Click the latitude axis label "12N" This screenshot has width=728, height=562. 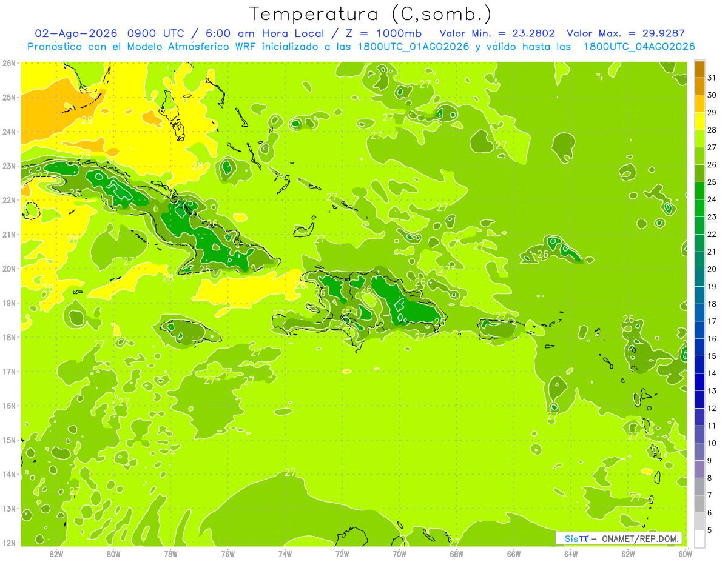click(9, 543)
